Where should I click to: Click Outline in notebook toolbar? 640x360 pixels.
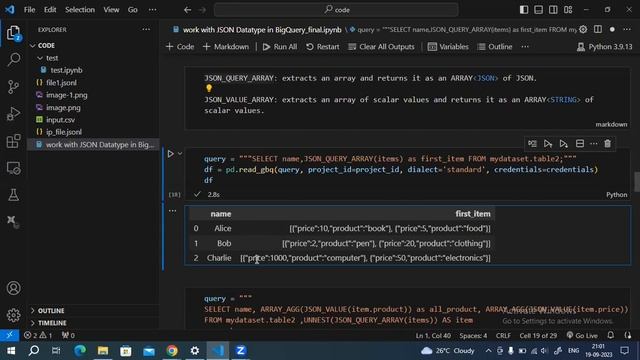(495, 47)
